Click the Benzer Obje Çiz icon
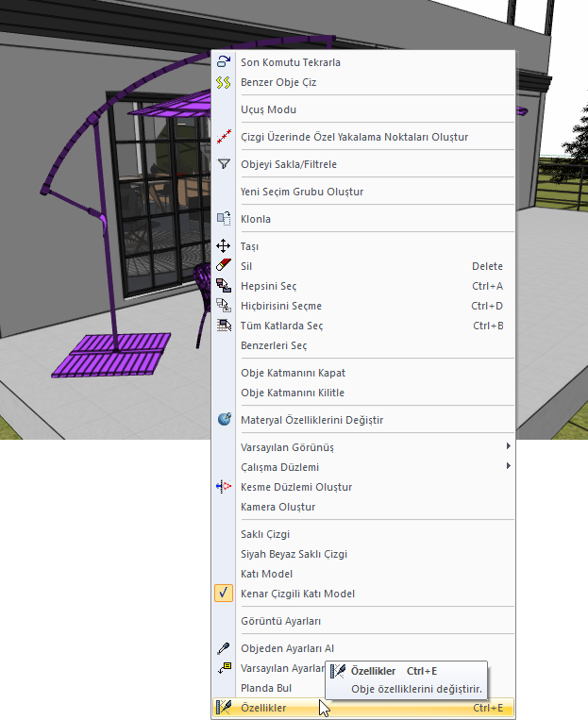 point(224,82)
